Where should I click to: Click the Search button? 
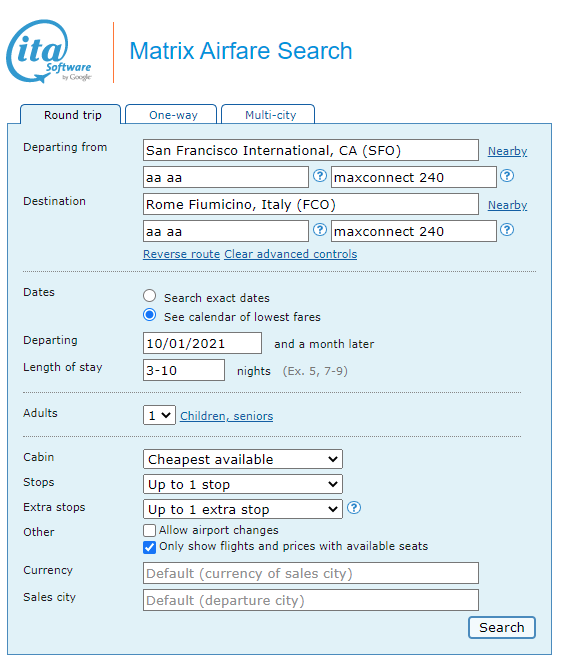pos(502,627)
